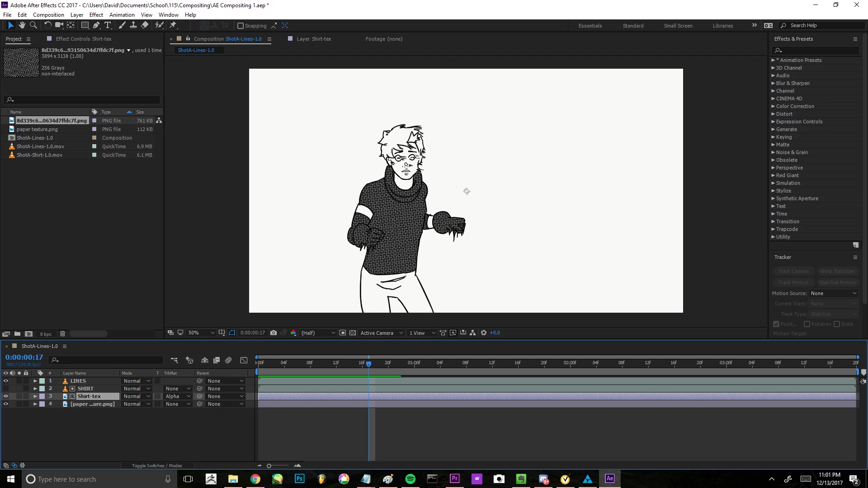Select the Rotation tool
Viewport: 868px width, 488px height.
point(47,25)
